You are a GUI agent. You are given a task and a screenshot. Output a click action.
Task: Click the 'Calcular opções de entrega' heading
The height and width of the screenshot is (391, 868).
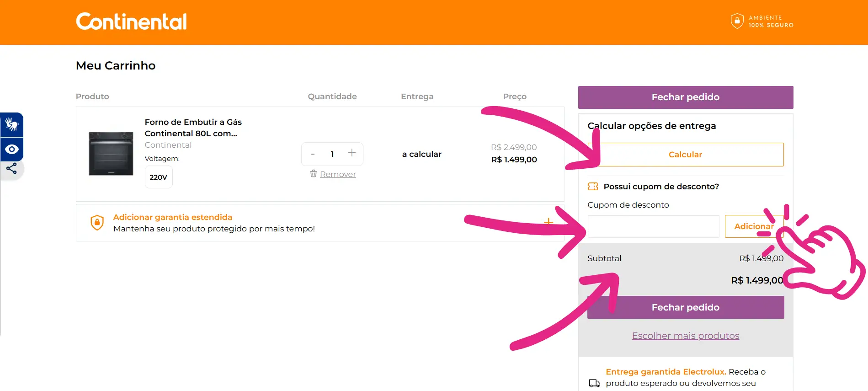pyautogui.click(x=652, y=126)
